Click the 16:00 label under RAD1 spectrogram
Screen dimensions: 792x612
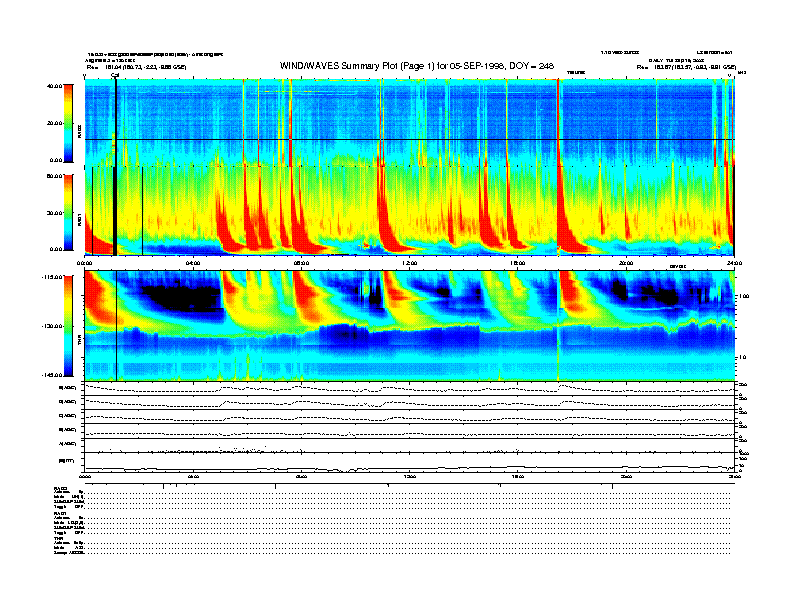pyautogui.click(x=518, y=263)
